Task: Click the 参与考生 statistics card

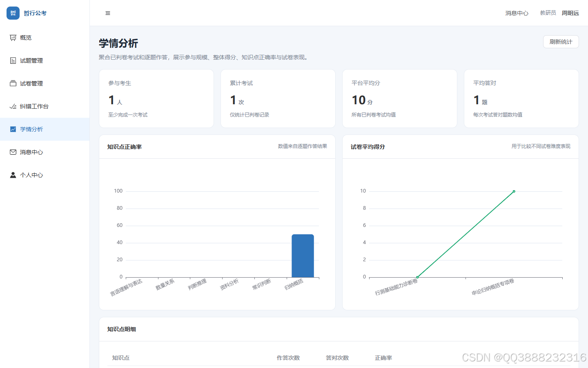Action: 156,99
